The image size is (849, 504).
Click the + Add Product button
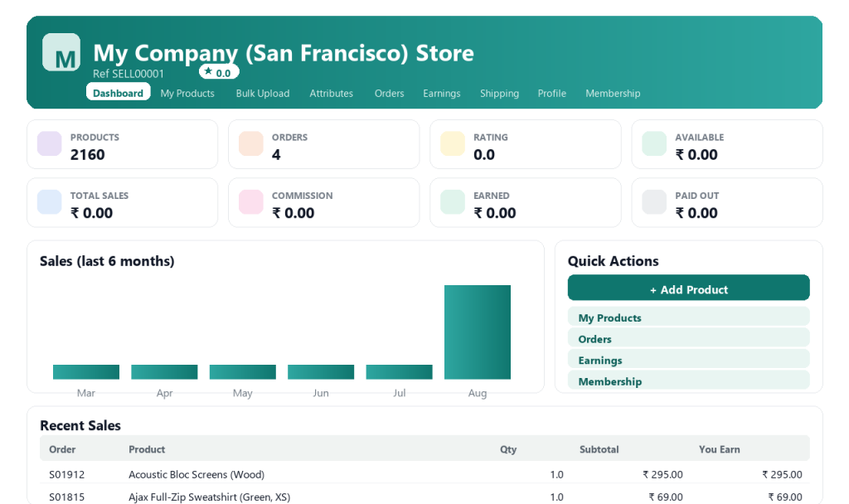689,288
